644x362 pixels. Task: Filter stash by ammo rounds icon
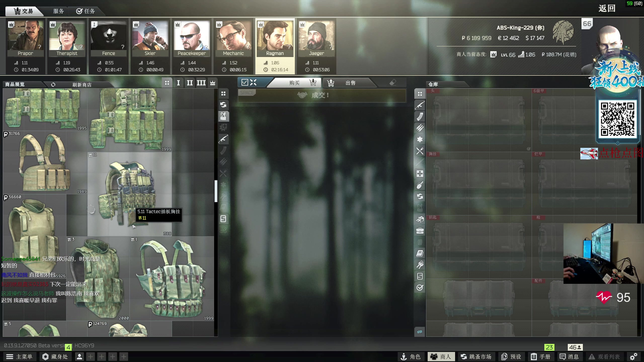pos(420,128)
